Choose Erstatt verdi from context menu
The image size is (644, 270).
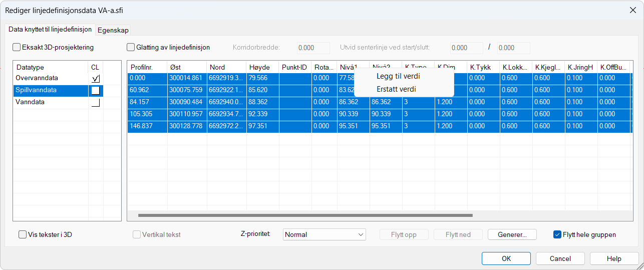click(396, 89)
